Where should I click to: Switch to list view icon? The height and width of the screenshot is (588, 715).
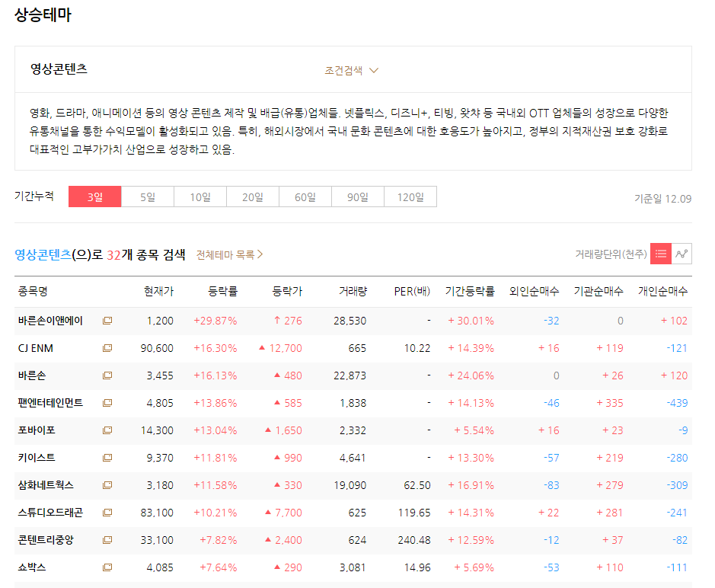[x=661, y=254]
